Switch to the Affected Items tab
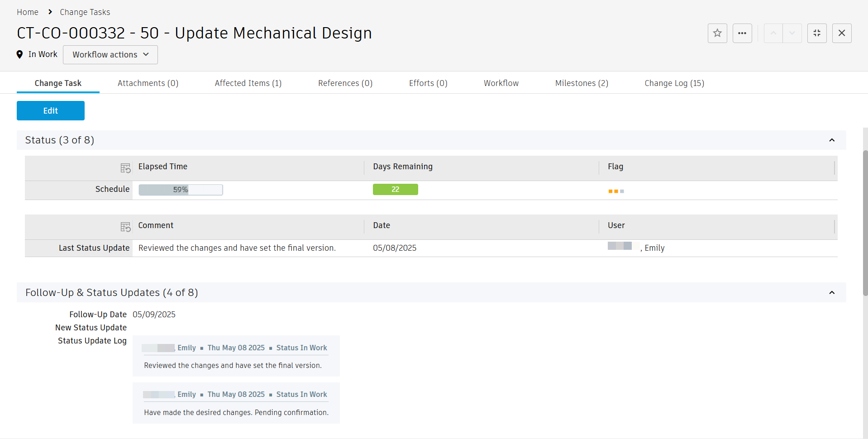This screenshot has height=439, width=868. point(248,83)
